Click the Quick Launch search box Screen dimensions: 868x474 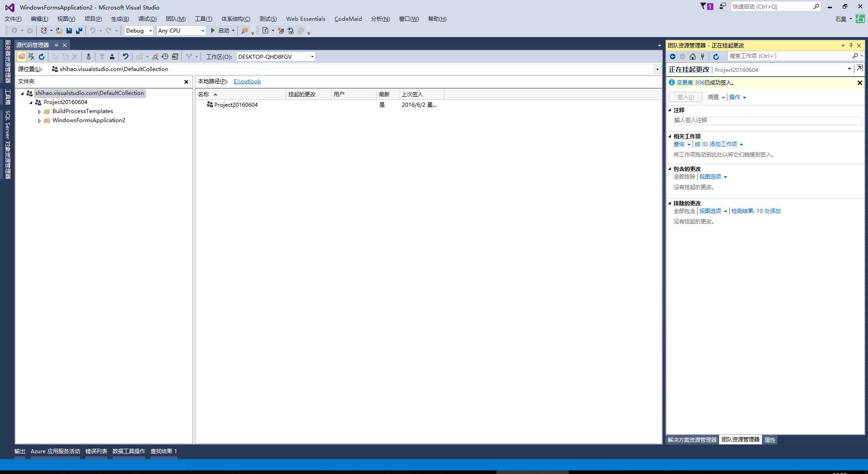coord(775,6)
